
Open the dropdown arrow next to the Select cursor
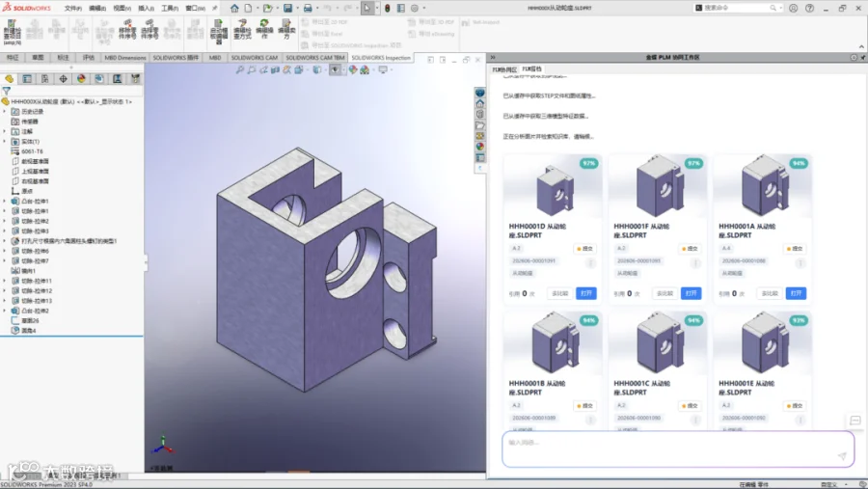[376, 9]
